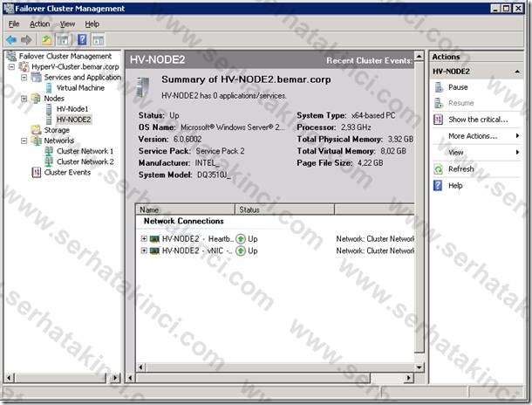This screenshot has width=532, height=405.
Task: Click the Recent Cluster Events link
Action: click(369, 61)
